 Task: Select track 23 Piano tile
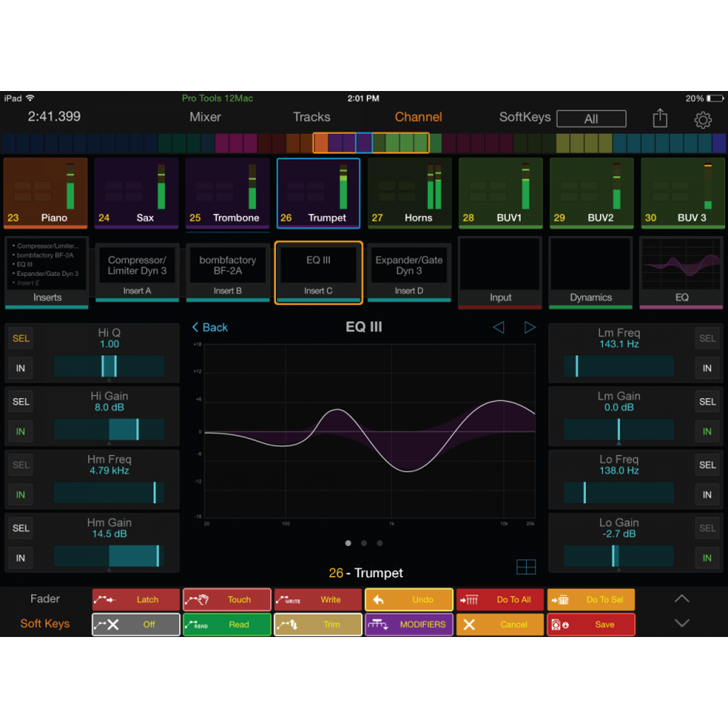(45, 193)
